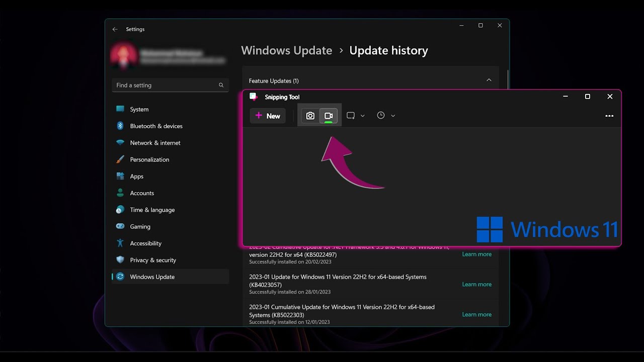Click the Accessibility figure icon in sidebar
Image resolution: width=644 pixels, height=362 pixels.
click(120, 243)
